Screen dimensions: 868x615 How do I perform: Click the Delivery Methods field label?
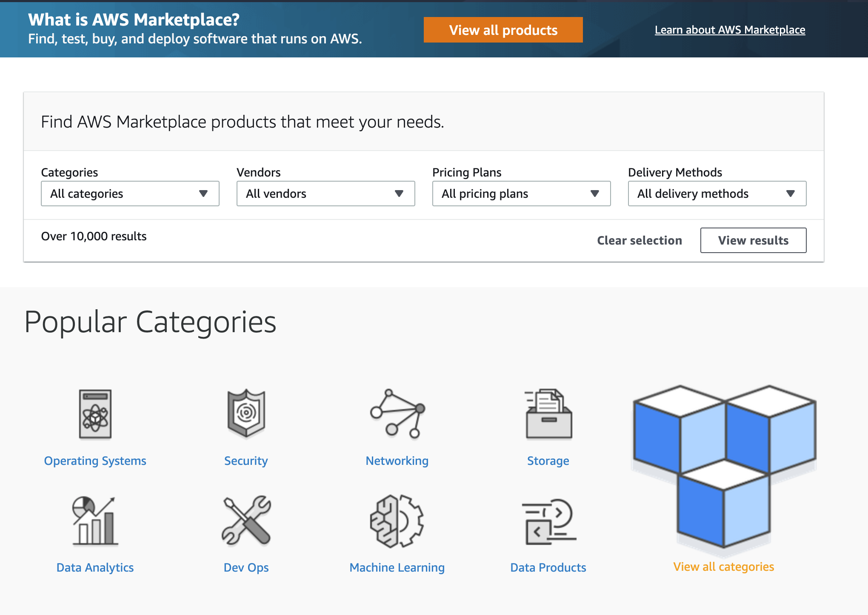click(675, 172)
